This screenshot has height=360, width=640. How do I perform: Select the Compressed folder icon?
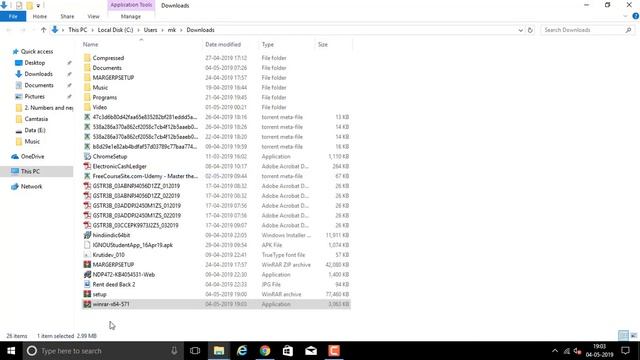[87, 58]
